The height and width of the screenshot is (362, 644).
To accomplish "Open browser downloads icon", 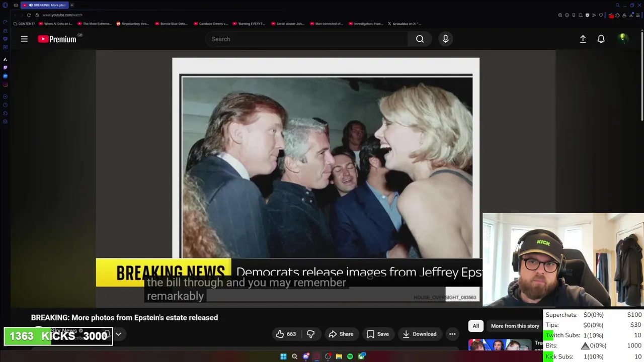I will click(x=631, y=15).
